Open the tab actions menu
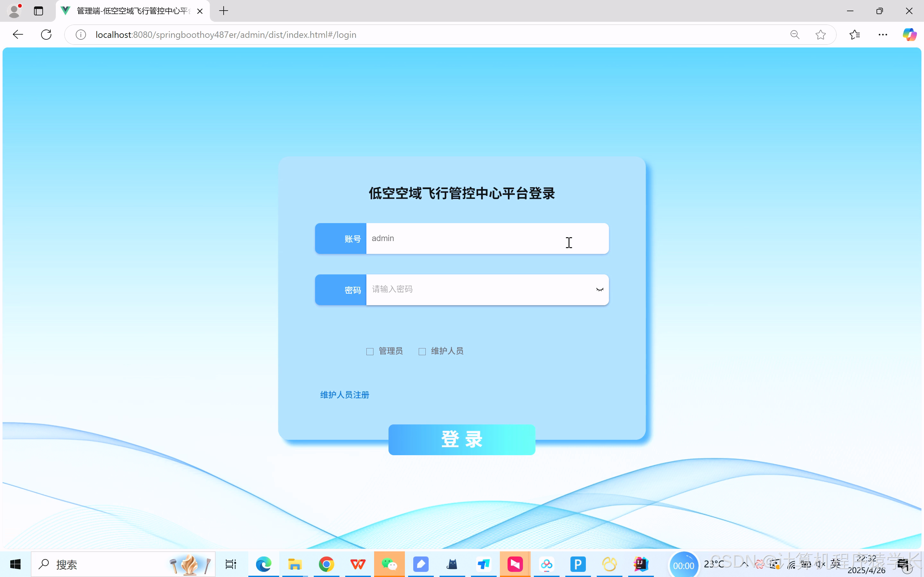Image resolution: width=924 pixels, height=577 pixels. coord(38,11)
